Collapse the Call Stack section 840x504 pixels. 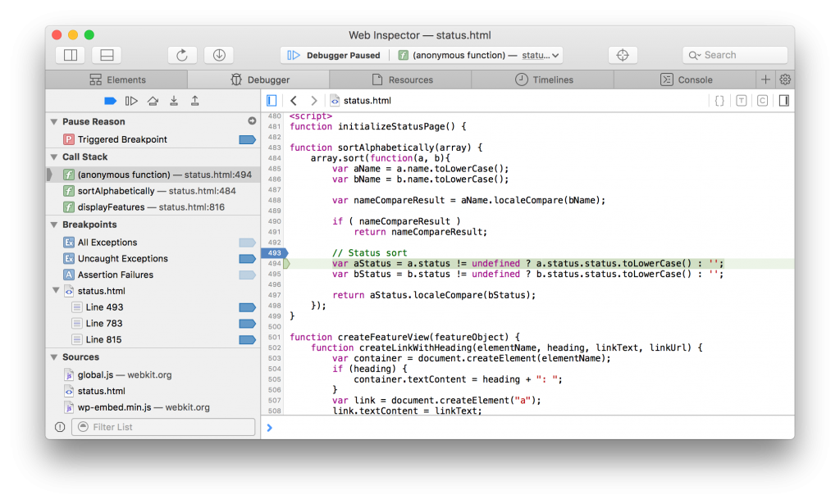point(54,157)
